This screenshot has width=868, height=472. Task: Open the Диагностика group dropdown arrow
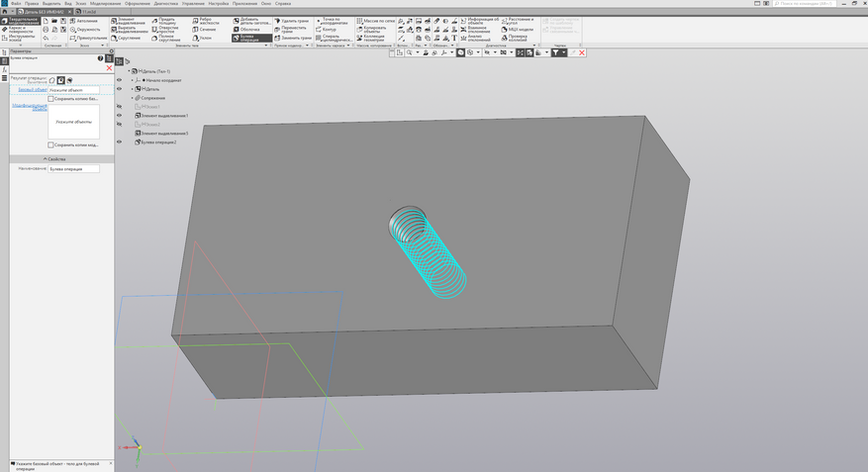pos(534,46)
